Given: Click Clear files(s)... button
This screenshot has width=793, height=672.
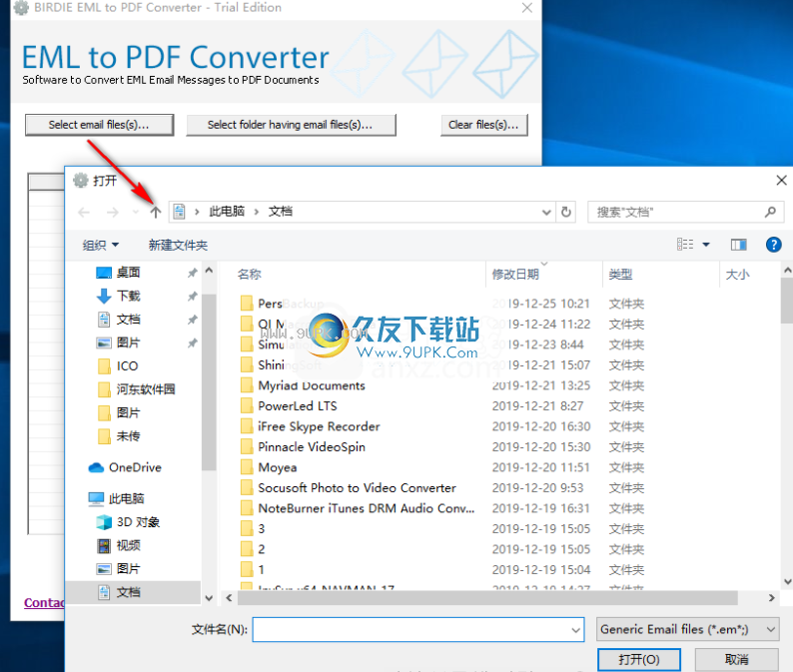Looking at the screenshot, I should tap(484, 125).
